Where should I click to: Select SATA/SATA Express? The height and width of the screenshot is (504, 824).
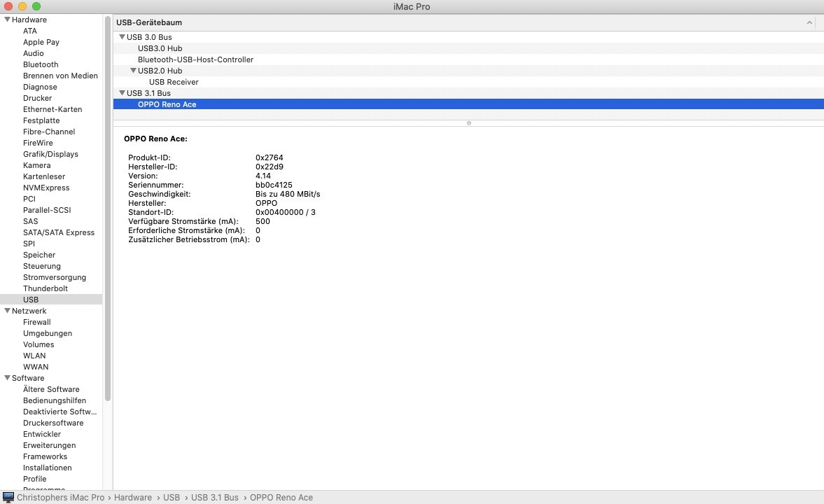tap(59, 232)
